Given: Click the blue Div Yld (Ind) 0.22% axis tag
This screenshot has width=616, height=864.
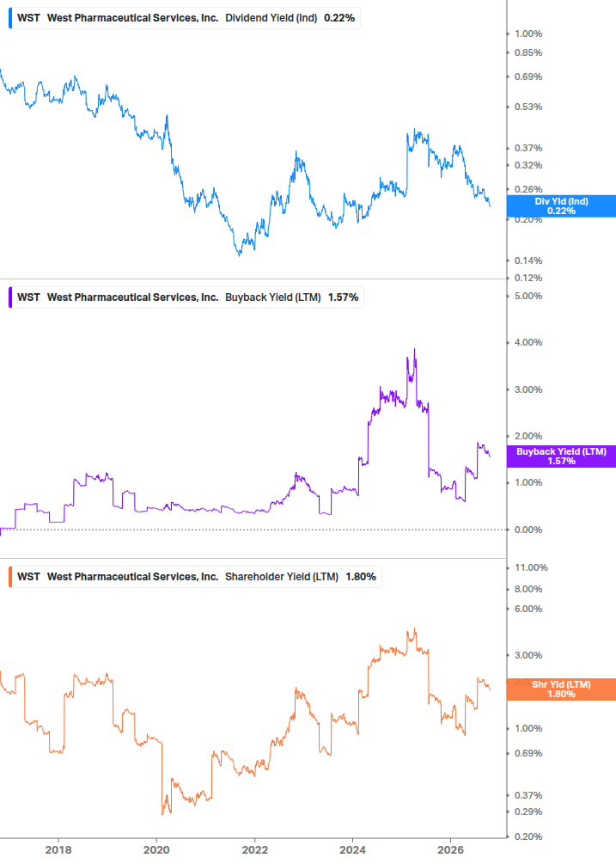Looking at the screenshot, I should [x=561, y=206].
